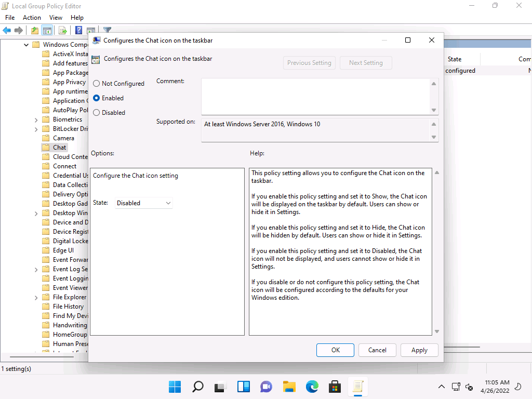Screen dimensions: 532x399
Task: Click the Apply button
Action: click(x=419, y=350)
